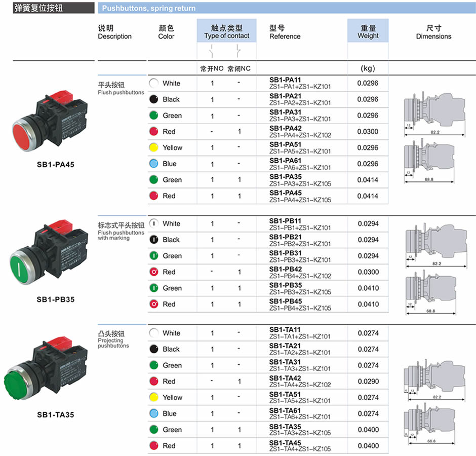
Task: Select the white color dot for SB1-PA11
Action: coord(153,83)
